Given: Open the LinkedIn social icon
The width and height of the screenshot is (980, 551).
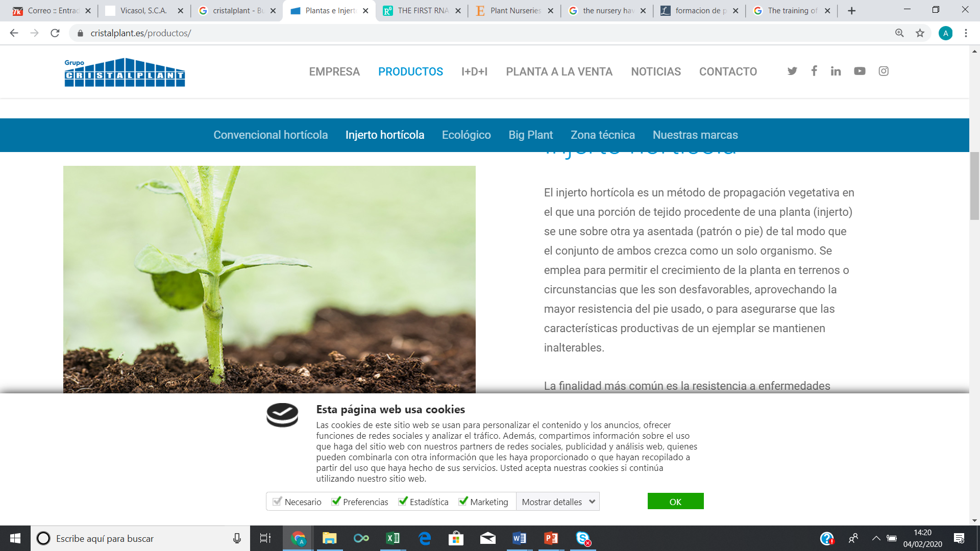Looking at the screenshot, I should 836,71.
